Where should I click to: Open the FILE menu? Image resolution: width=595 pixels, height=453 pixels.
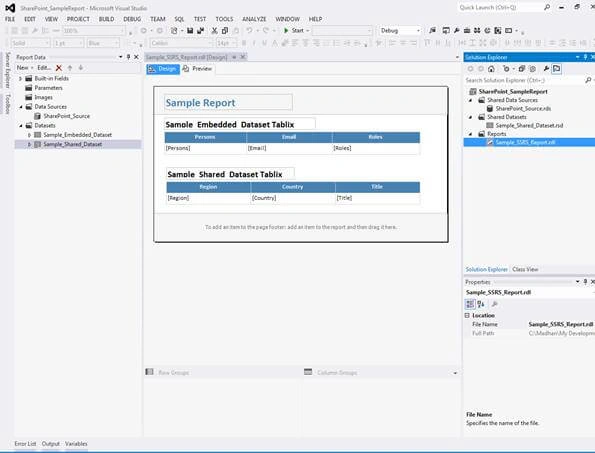tap(10, 19)
